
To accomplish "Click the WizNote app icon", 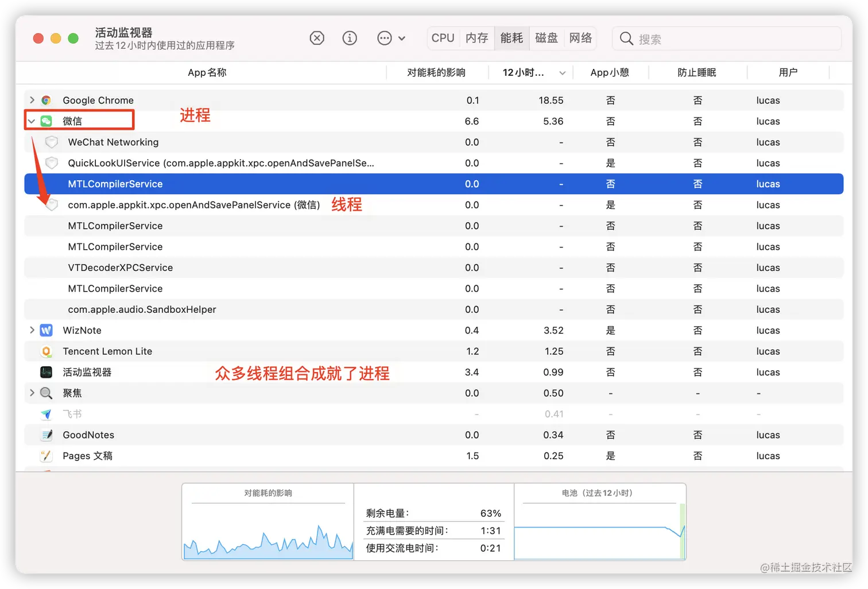I will pos(46,330).
